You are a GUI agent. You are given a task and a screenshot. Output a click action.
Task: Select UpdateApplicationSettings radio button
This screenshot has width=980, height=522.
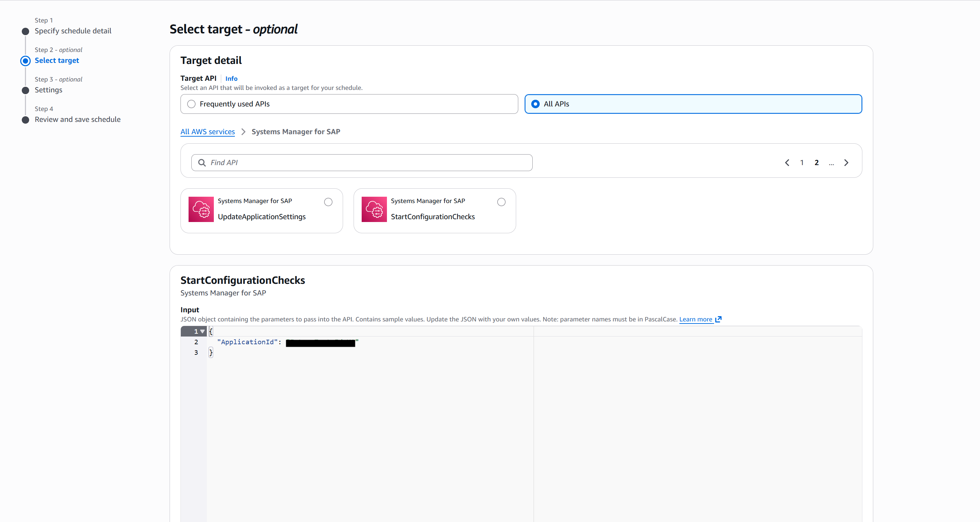328,202
